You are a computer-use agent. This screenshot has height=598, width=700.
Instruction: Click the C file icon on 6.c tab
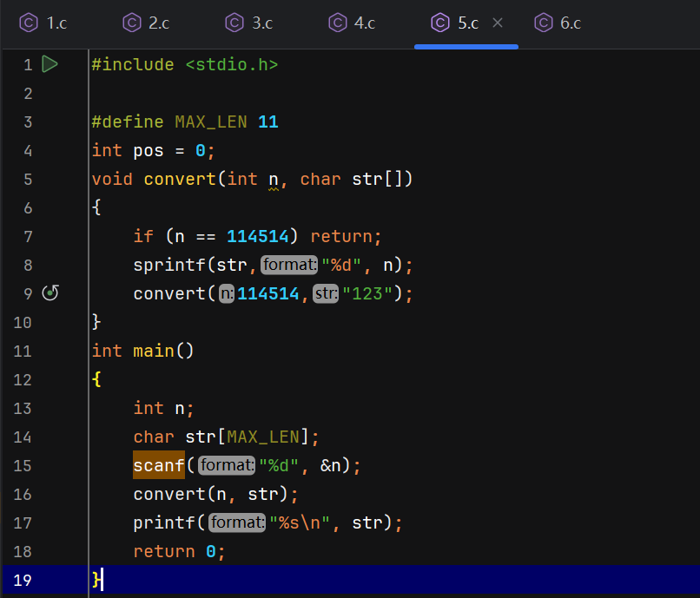[544, 23]
